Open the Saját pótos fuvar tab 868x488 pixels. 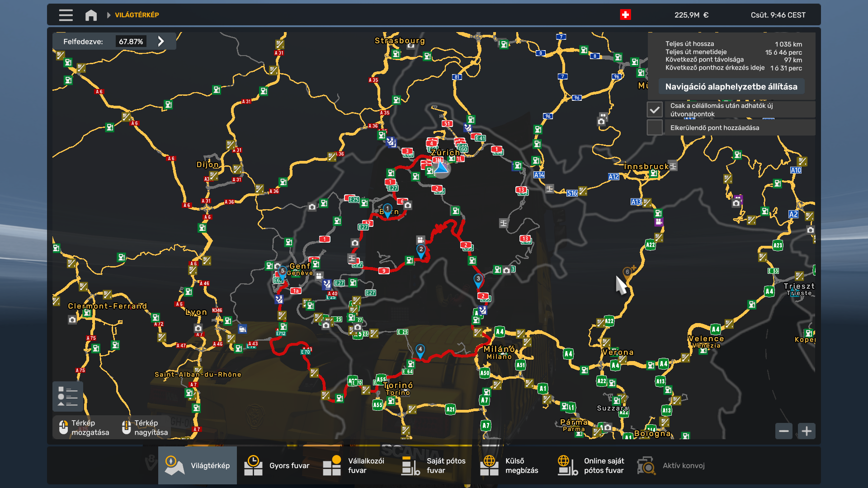tap(434, 465)
